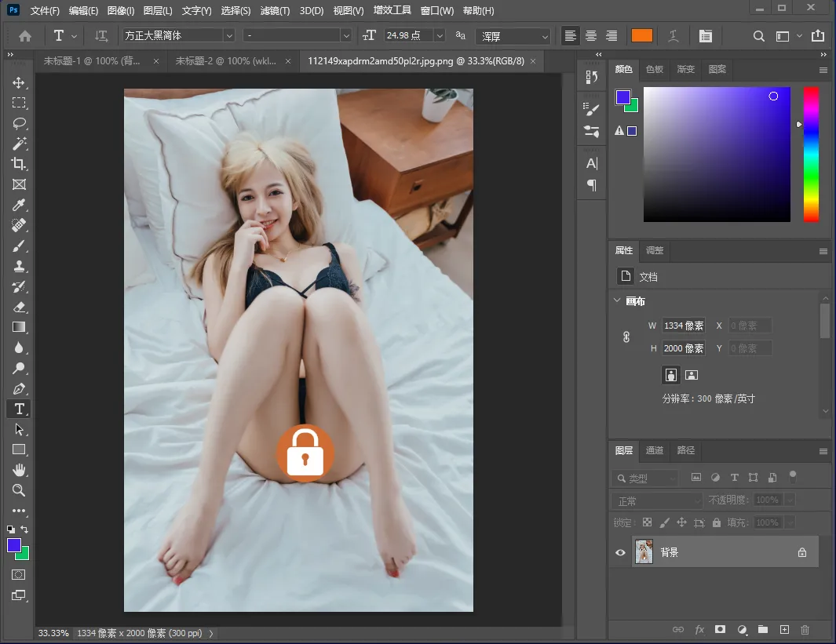Image resolution: width=836 pixels, height=644 pixels.
Task: Open the anti-aliasing dropdown 浑厚
Action: coord(513,35)
